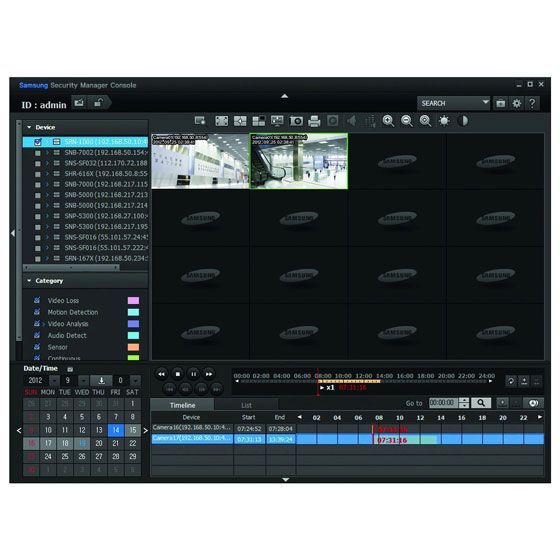The height and width of the screenshot is (560, 560).
Task: Click the zoom in magnifier icon
Action: (388, 121)
